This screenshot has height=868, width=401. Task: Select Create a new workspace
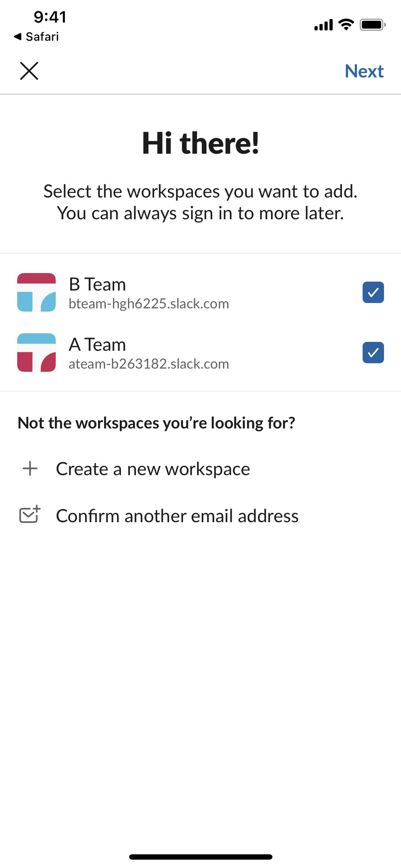click(153, 469)
